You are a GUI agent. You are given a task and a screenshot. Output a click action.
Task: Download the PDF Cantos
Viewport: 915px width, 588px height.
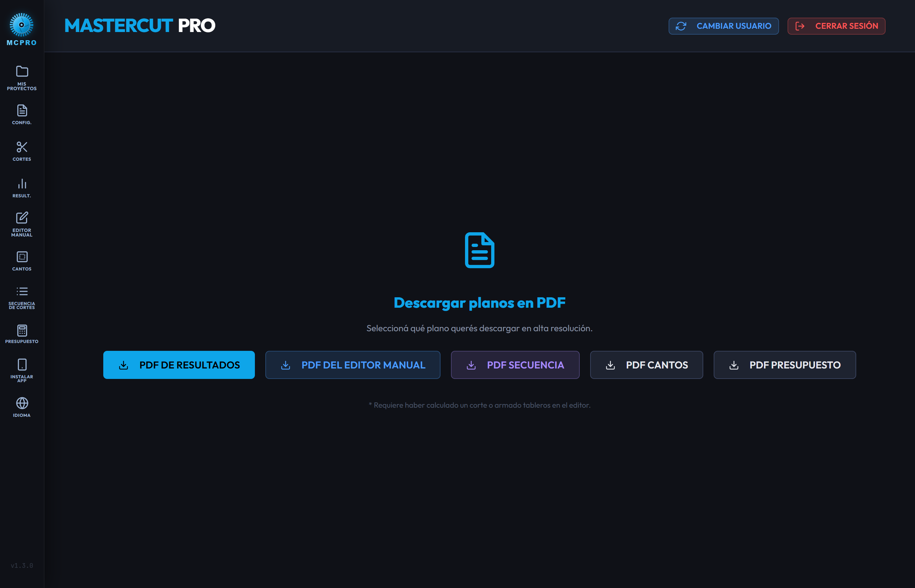(646, 365)
